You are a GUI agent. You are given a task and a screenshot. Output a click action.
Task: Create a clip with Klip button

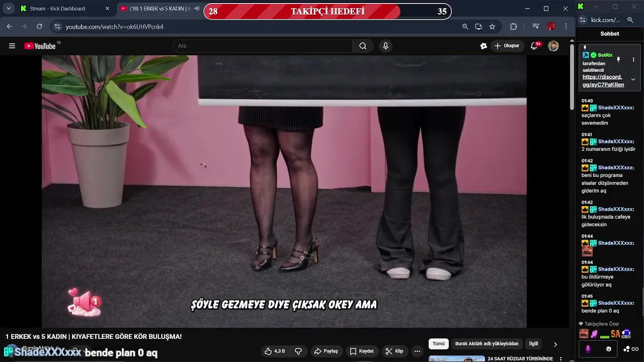(394, 351)
